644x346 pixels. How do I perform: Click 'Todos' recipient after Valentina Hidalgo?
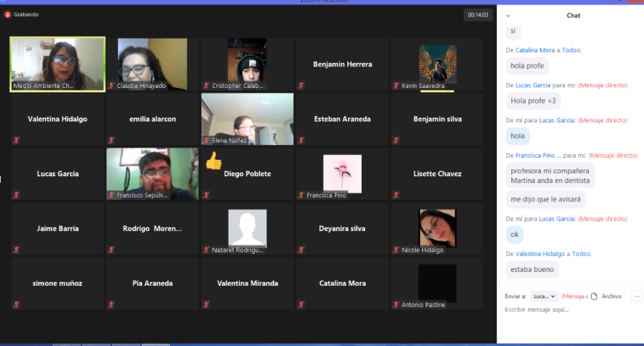(x=581, y=254)
